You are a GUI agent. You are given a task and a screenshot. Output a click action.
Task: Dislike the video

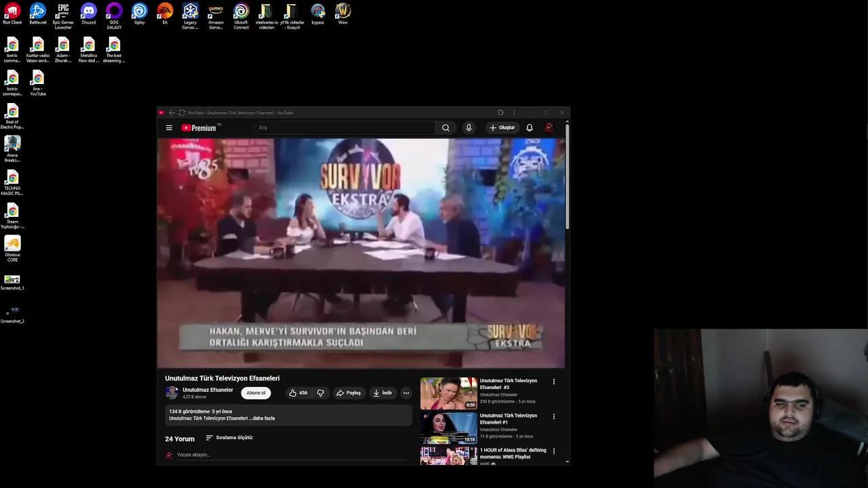point(321,393)
